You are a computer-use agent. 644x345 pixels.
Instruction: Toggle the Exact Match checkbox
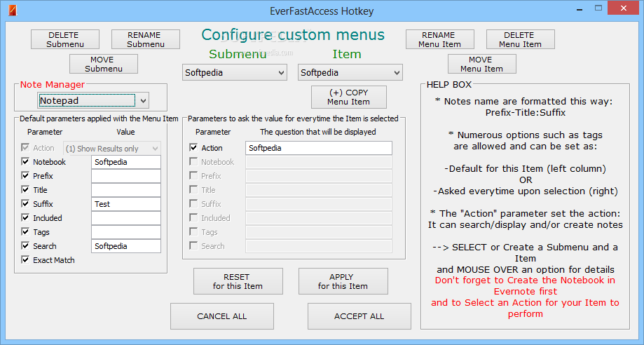point(25,260)
